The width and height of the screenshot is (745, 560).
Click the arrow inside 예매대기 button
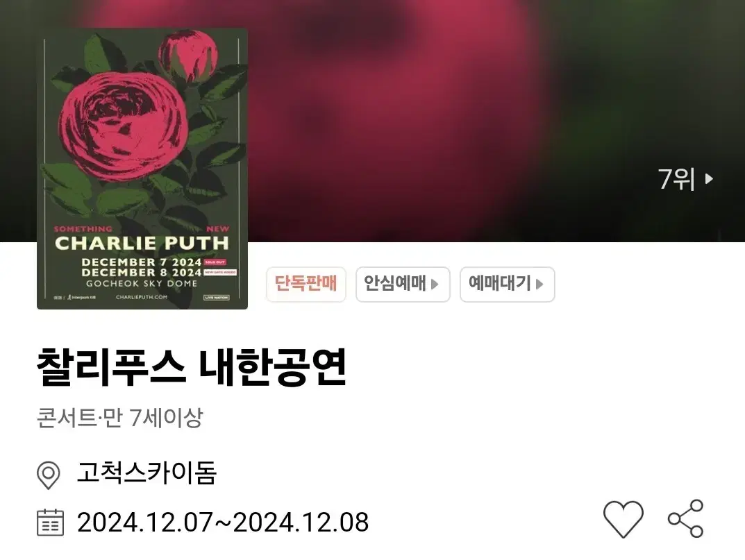click(x=539, y=284)
